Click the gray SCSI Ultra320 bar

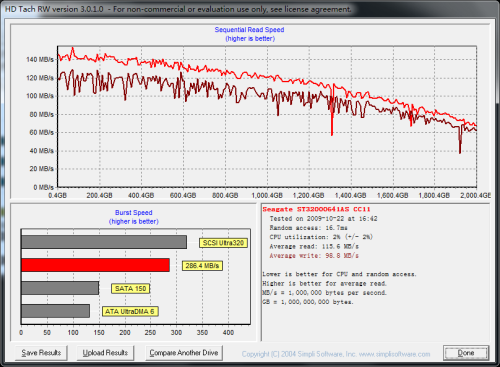point(104,242)
